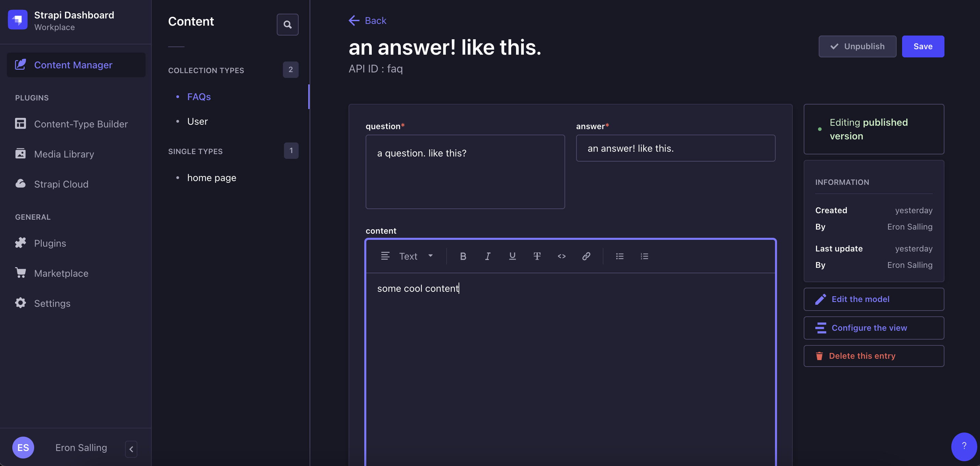Open the search icon in Content panel

(x=287, y=24)
